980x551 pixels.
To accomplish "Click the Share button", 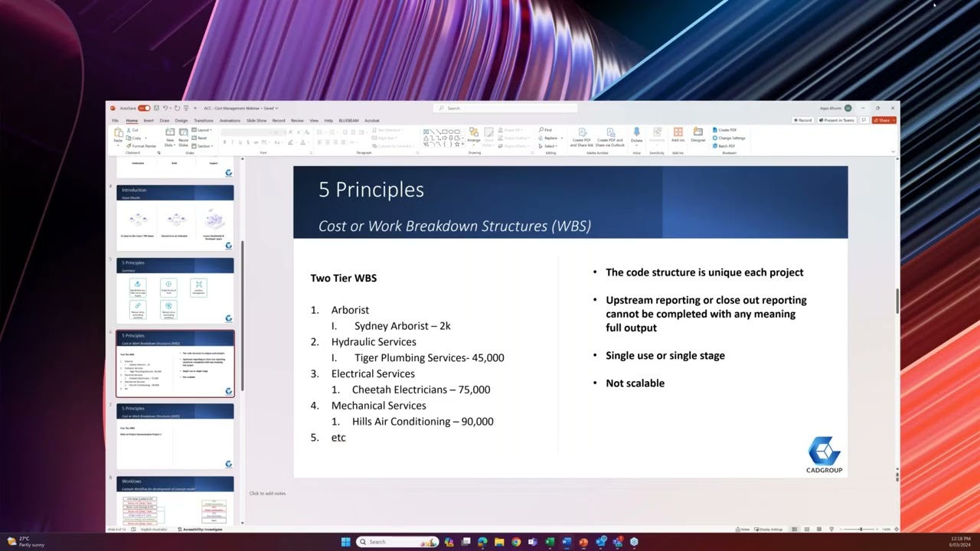I will 884,120.
